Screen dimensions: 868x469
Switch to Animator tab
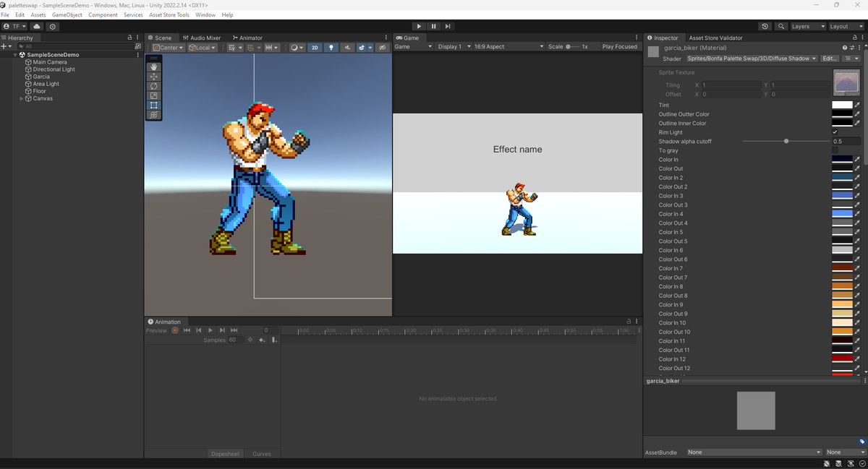247,38
